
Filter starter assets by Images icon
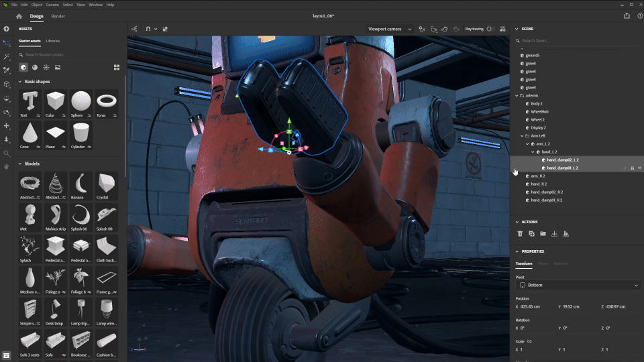tap(58, 67)
